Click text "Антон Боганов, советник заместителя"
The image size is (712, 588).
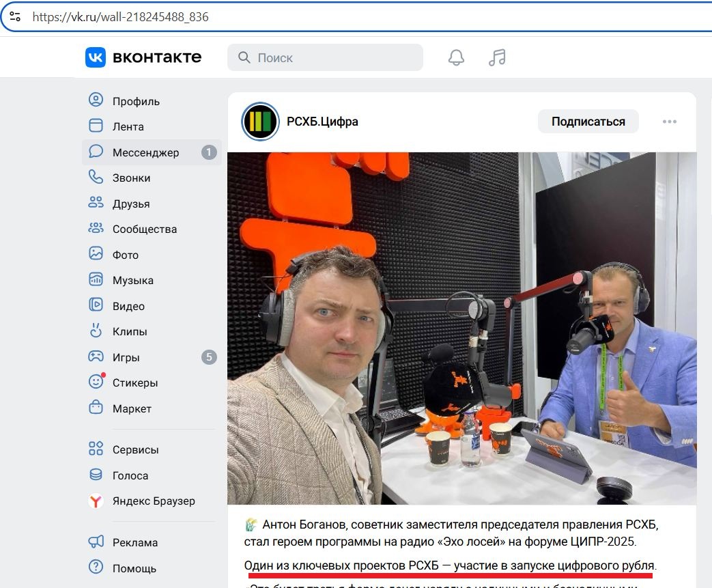point(370,525)
